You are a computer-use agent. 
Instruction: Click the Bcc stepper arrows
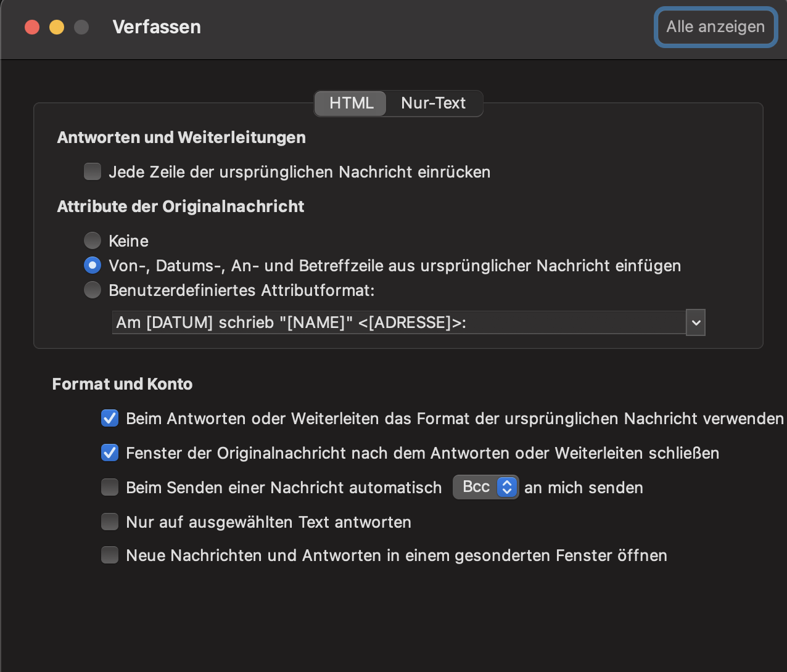506,487
